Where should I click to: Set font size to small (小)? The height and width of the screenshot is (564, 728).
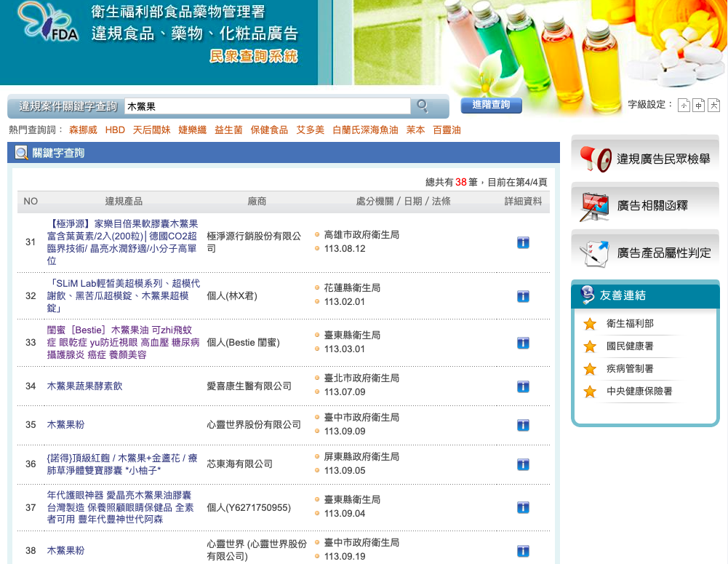coord(684,106)
